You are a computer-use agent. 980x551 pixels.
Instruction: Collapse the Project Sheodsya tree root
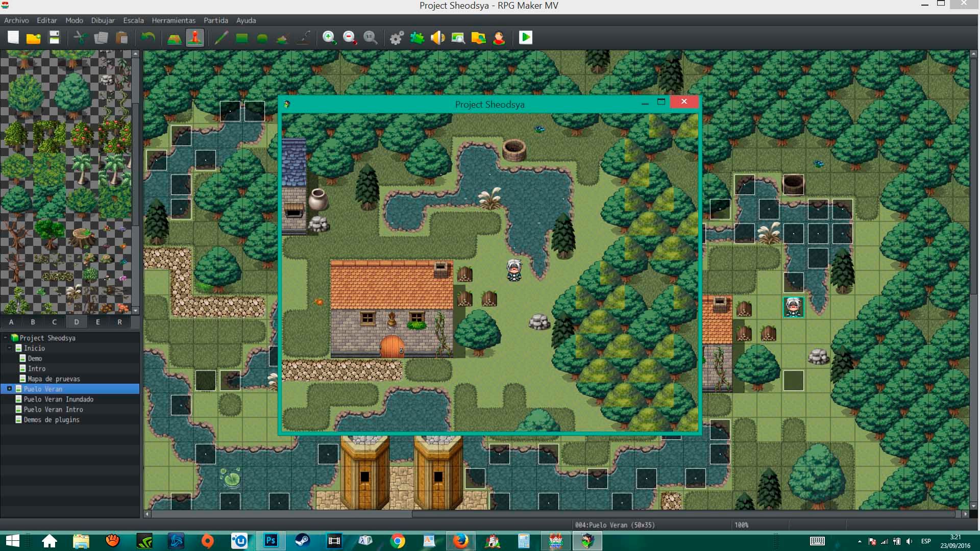pos(5,338)
